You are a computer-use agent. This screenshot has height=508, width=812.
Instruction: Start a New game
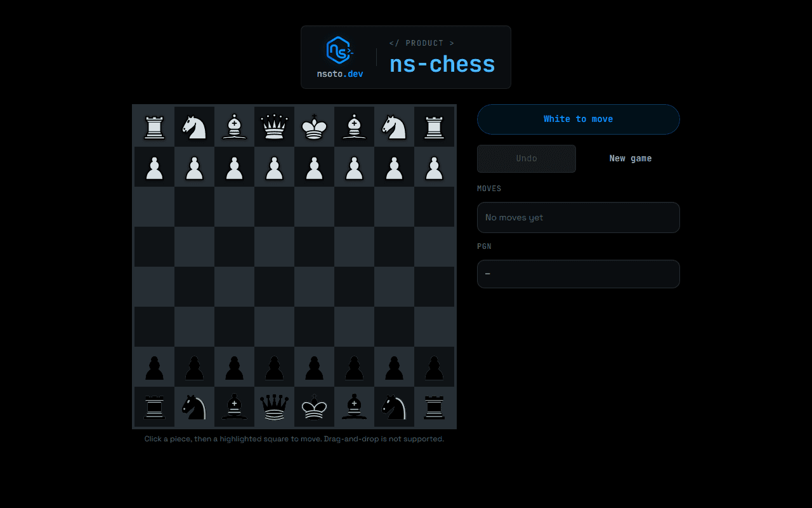[631, 159]
